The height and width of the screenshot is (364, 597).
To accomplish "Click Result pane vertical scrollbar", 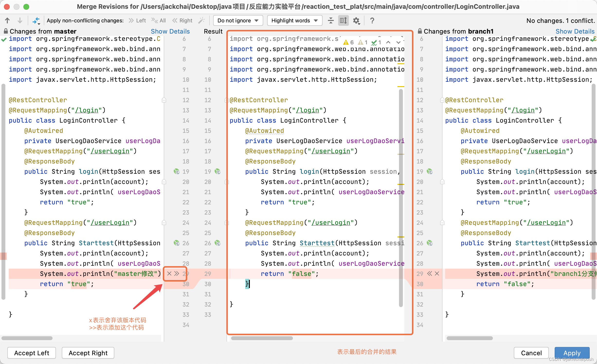I will [401, 198].
